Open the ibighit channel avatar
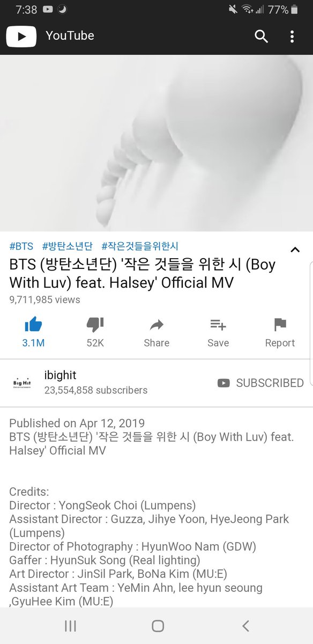The image size is (313, 644). tap(22, 382)
